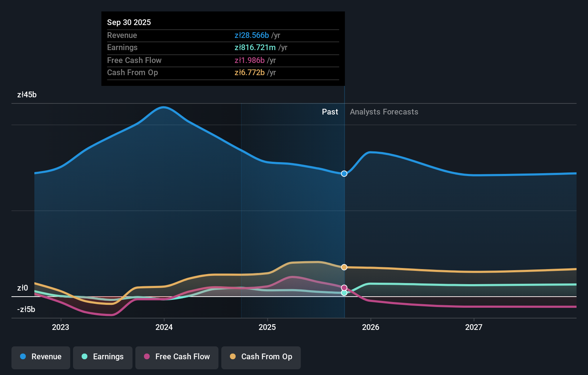
Task: Click the Sep 30 2025 tooltip header
Action: click(x=129, y=22)
